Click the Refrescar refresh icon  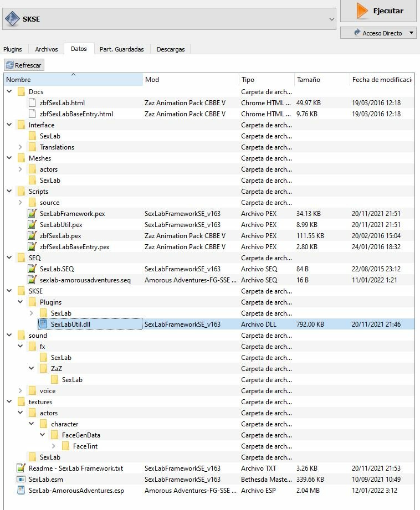[x=10, y=65]
